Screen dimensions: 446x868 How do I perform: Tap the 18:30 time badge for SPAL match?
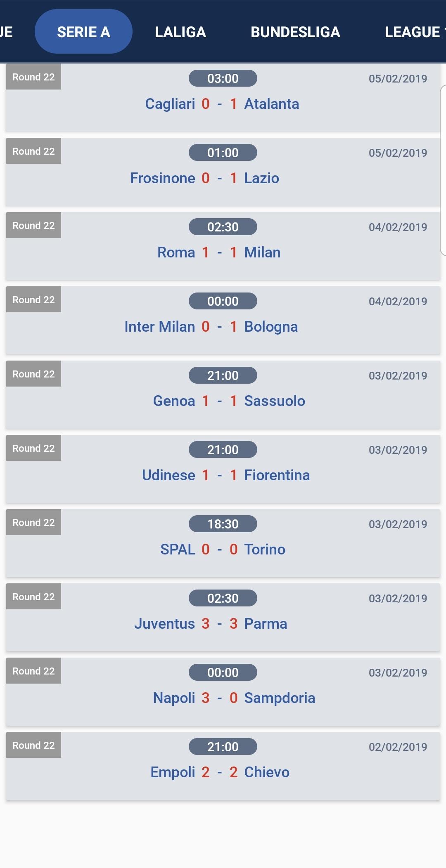(223, 524)
